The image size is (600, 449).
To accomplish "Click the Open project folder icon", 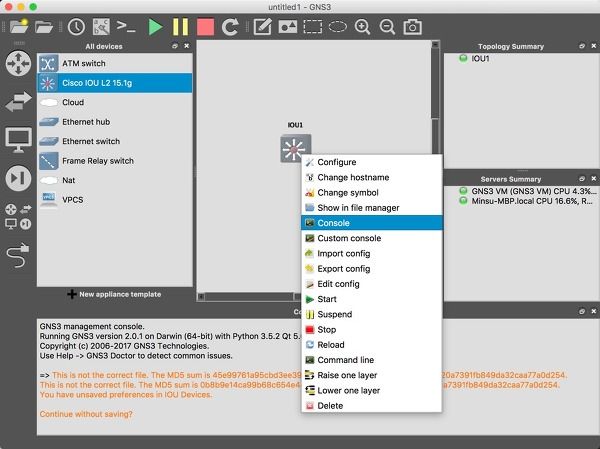I will 44,27.
